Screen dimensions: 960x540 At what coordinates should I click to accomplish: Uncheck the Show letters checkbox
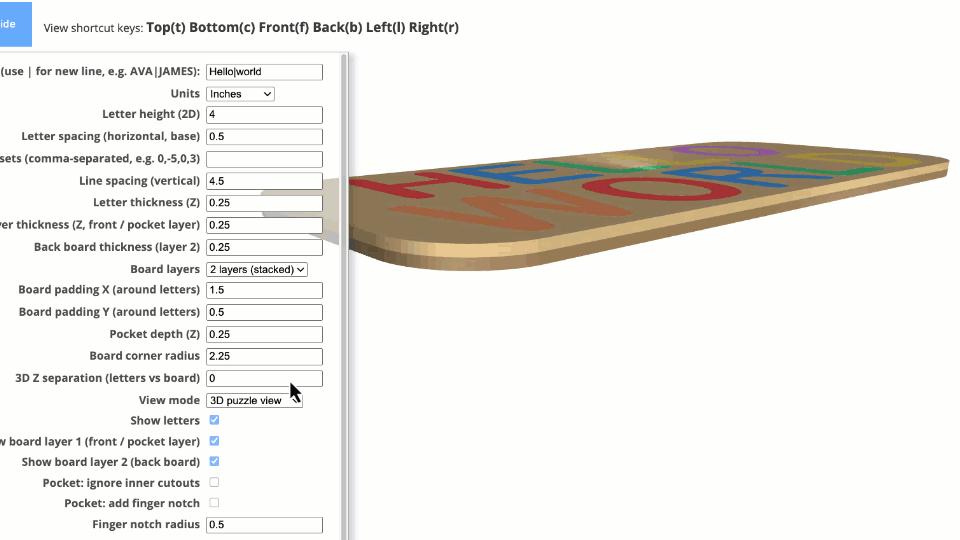(214, 421)
